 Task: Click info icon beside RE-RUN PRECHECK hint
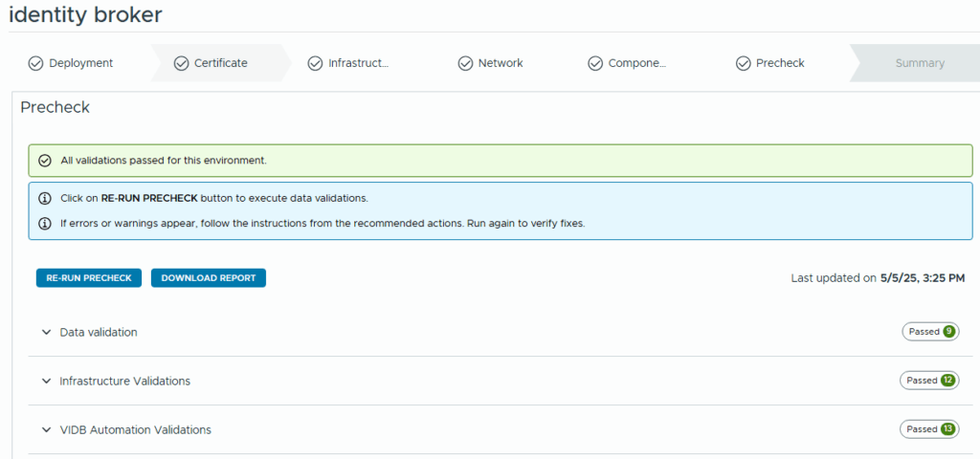(45, 198)
